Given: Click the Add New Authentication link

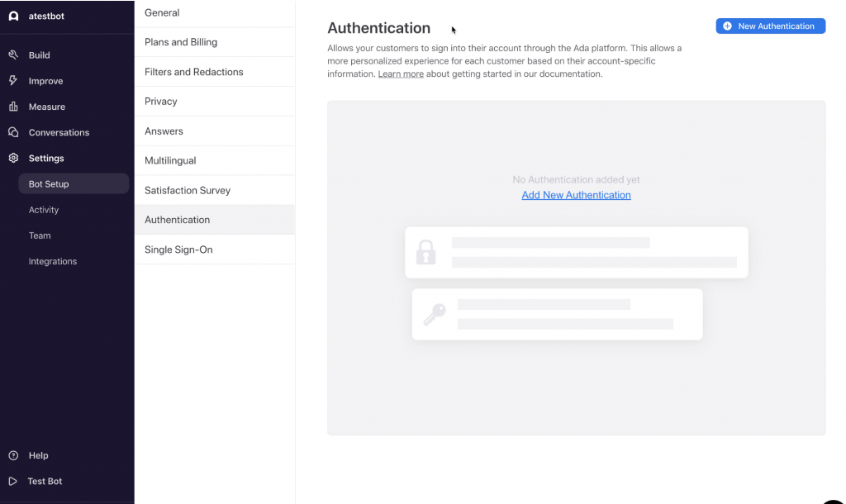Looking at the screenshot, I should tap(576, 195).
